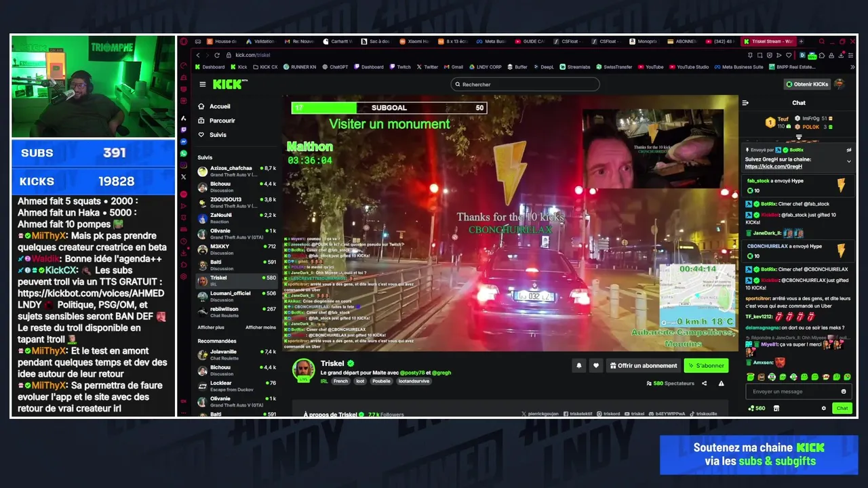868x488 pixels.
Task: Open Parcourir in sidebar
Action: [216, 121]
